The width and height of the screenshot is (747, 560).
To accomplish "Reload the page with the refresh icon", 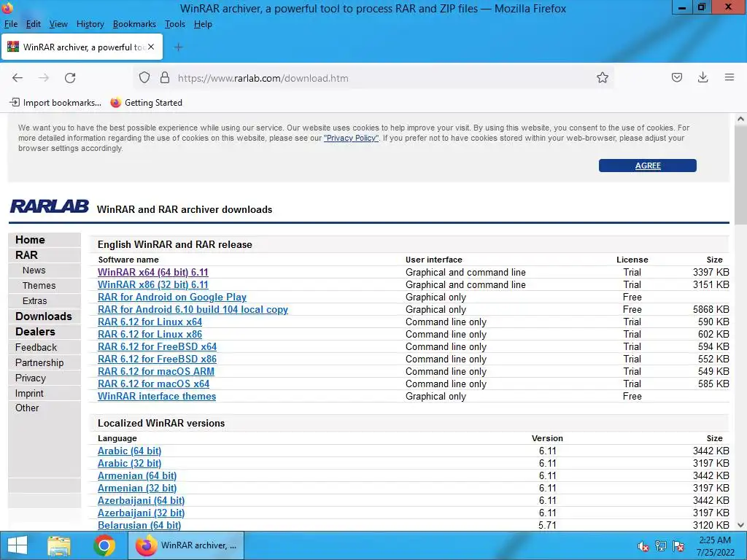I will [x=70, y=77].
